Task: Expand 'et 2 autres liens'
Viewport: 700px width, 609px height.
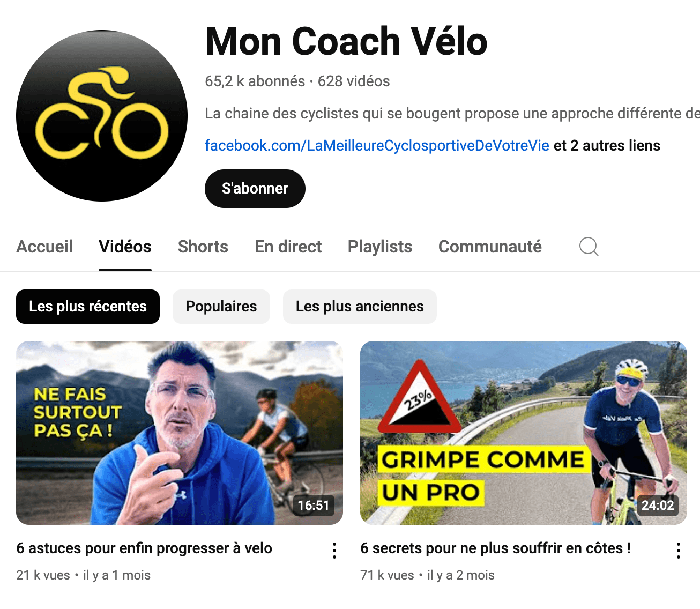Action: pos(607,146)
